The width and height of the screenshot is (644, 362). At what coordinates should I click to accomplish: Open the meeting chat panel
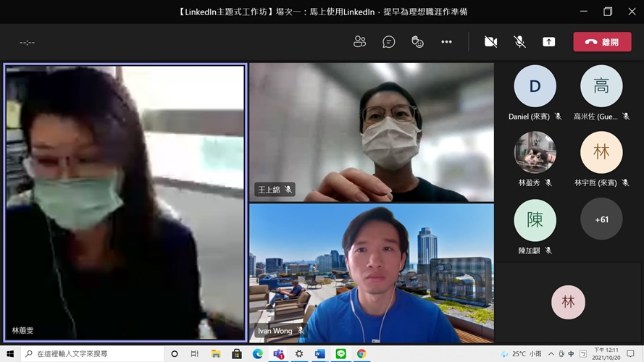click(389, 42)
